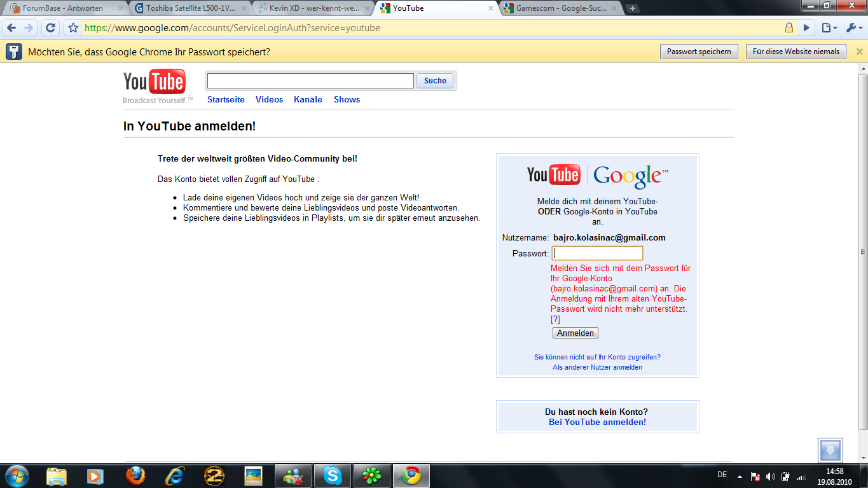Open the Windows Start menu
This screenshot has width=868, height=488.
17,476
